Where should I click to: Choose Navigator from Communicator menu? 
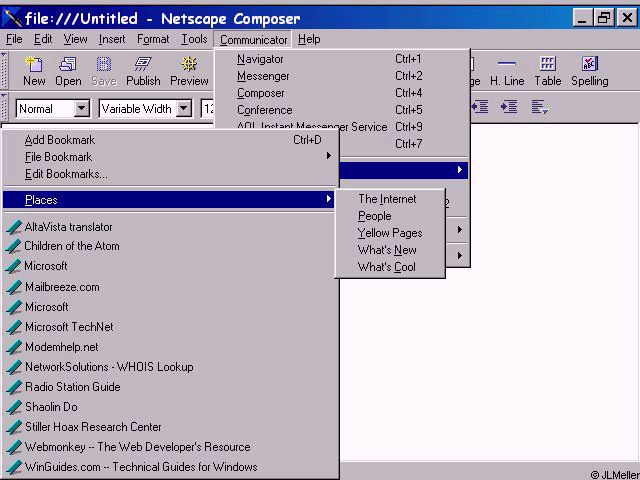(x=341, y=59)
